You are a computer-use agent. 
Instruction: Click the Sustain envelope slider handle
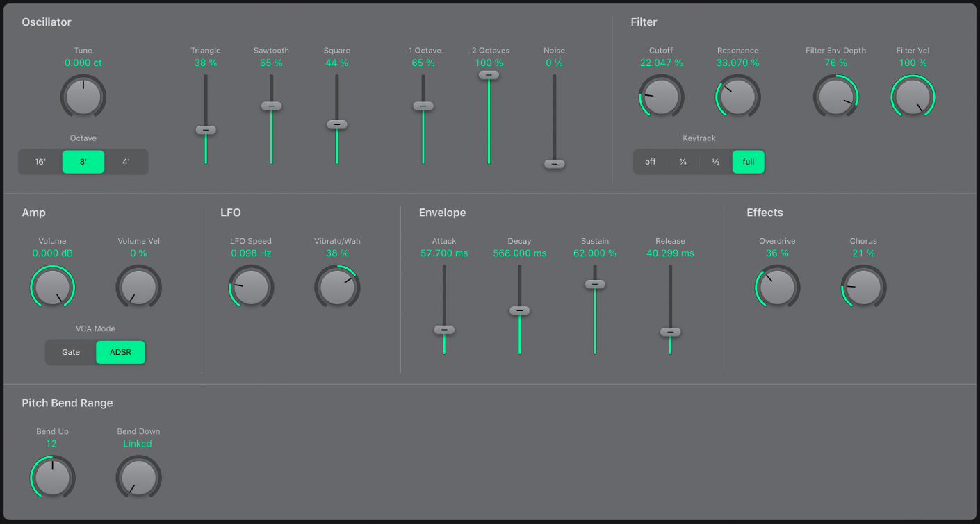[x=594, y=284]
